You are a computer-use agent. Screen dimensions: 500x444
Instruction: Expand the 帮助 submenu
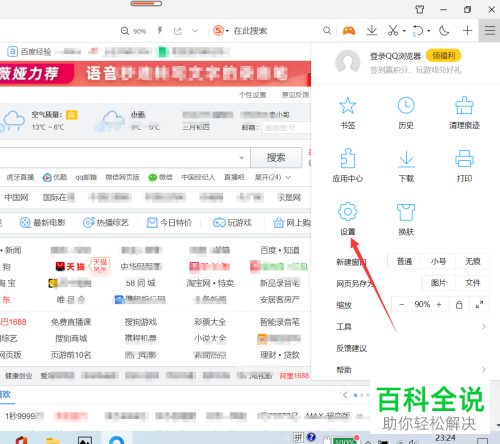click(x=410, y=370)
